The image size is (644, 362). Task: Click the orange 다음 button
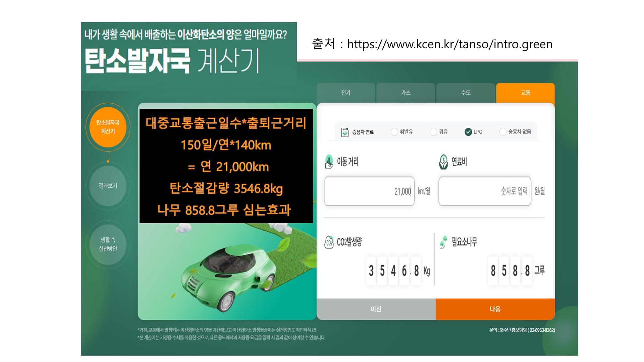tap(495, 309)
